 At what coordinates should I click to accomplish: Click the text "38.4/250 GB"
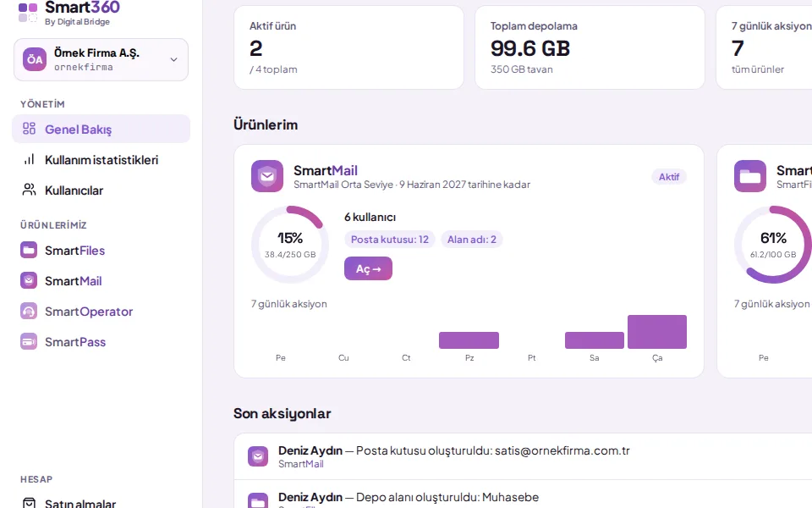tap(290, 255)
